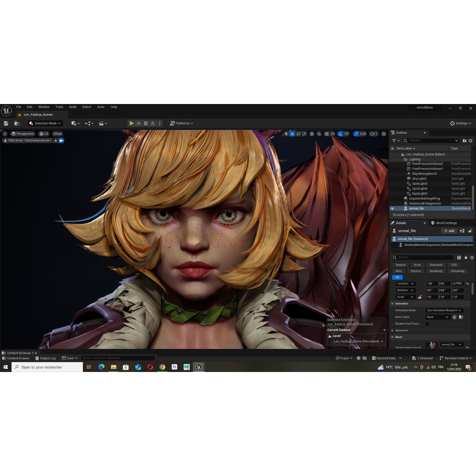Open Outliner settings gear
The height and width of the screenshot is (476, 476).
[471, 141]
